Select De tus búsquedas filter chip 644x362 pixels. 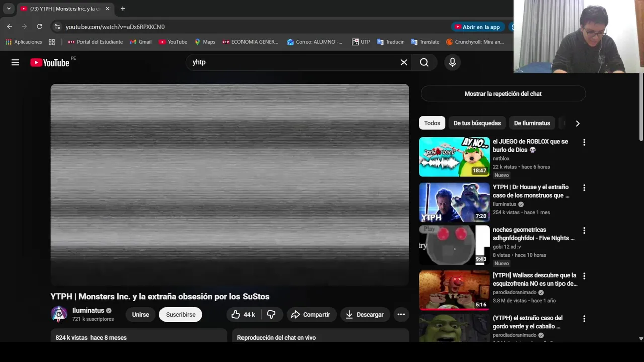pos(477,123)
